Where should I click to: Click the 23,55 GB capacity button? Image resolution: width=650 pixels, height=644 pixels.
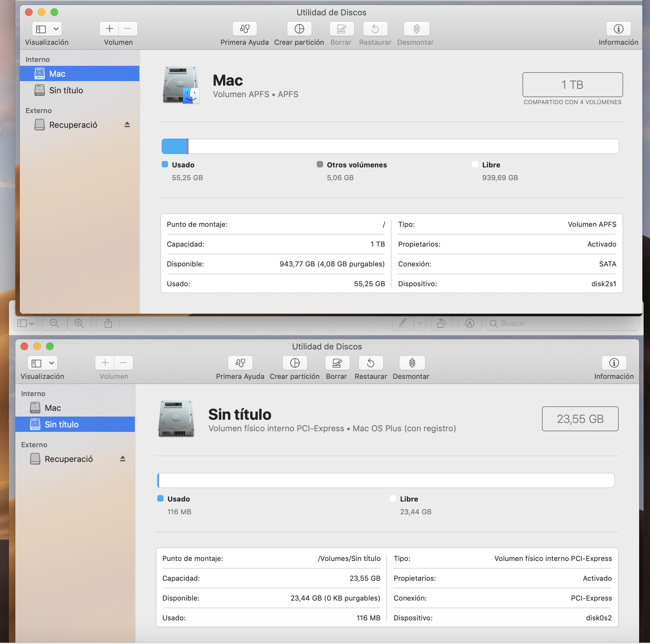pos(580,419)
